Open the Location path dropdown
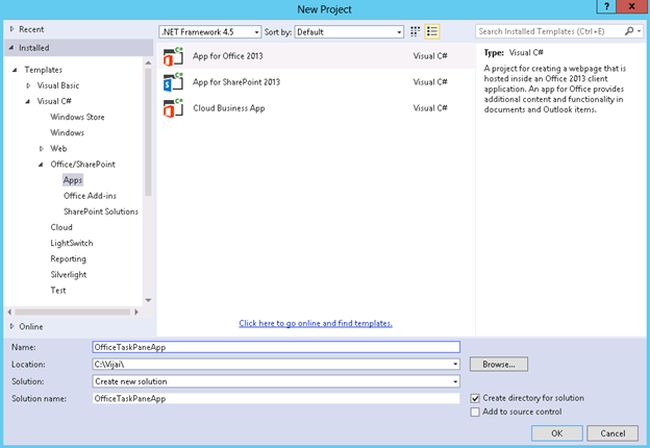650x448 pixels. [x=455, y=364]
